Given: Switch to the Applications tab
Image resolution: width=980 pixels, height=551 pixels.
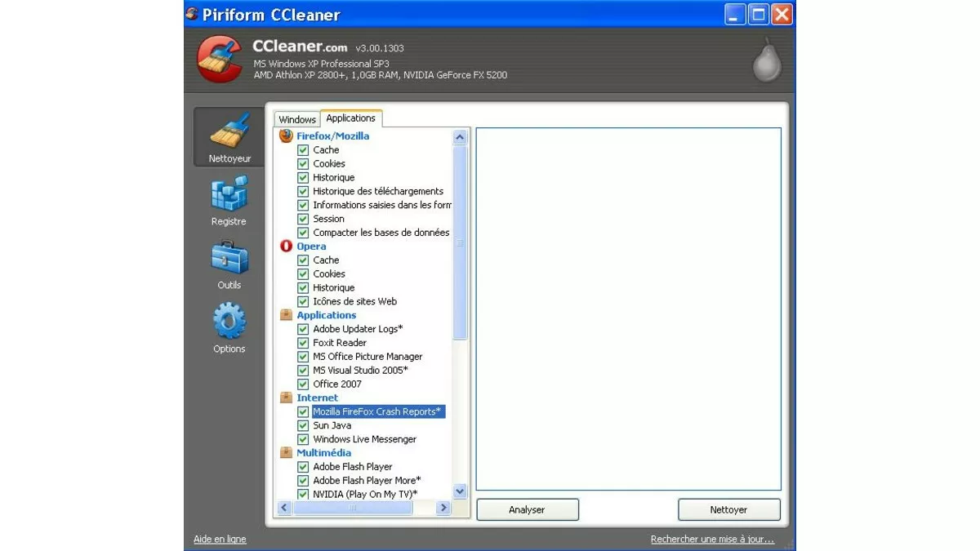Looking at the screenshot, I should [x=350, y=118].
